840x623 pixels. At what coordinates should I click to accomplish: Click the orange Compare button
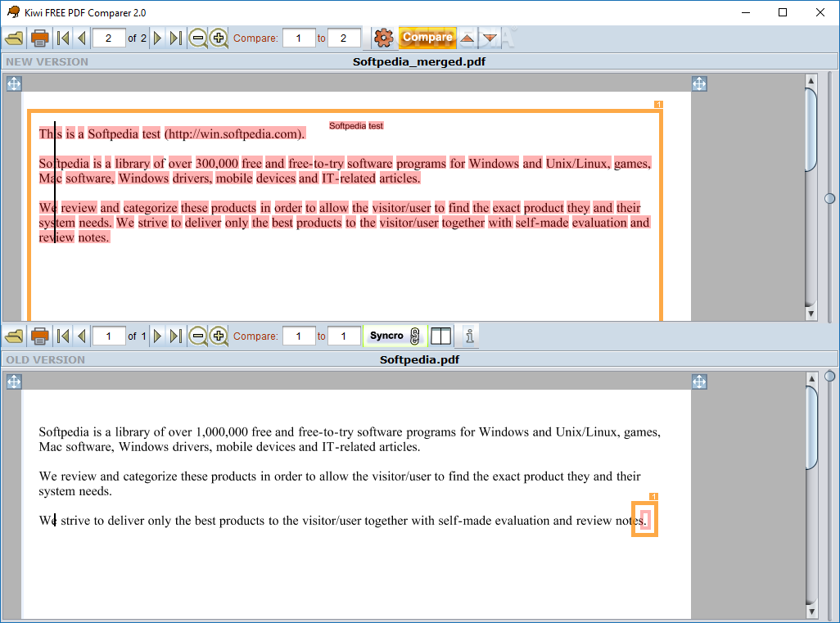pyautogui.click(x=427, y=38)
